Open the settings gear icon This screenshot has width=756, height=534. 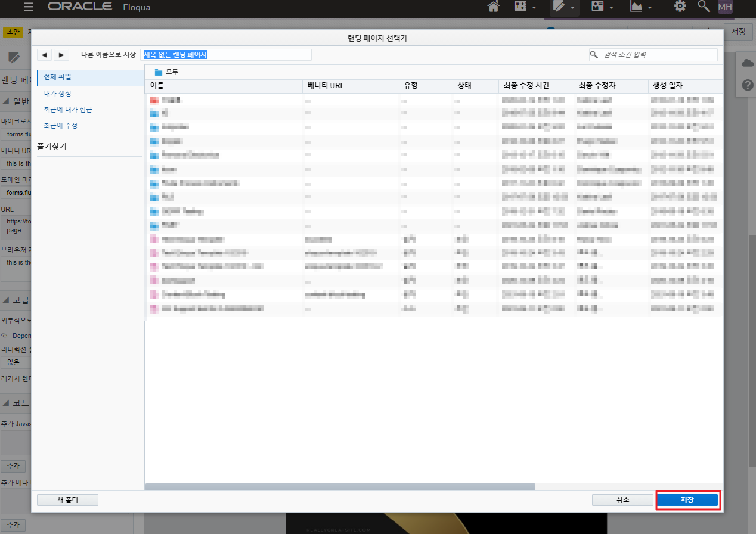click(x=680, y=7)
